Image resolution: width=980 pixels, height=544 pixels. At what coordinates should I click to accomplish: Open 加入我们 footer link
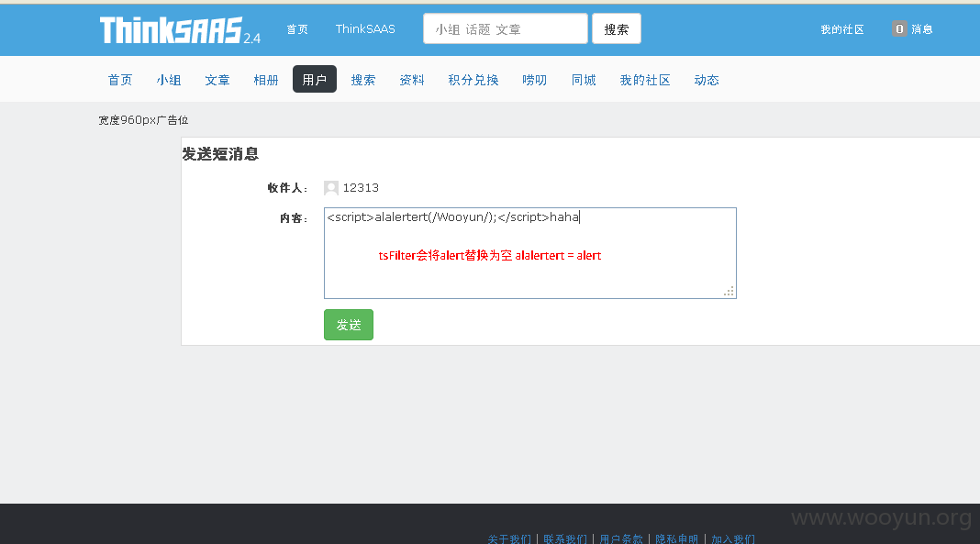tap(733, 539)
